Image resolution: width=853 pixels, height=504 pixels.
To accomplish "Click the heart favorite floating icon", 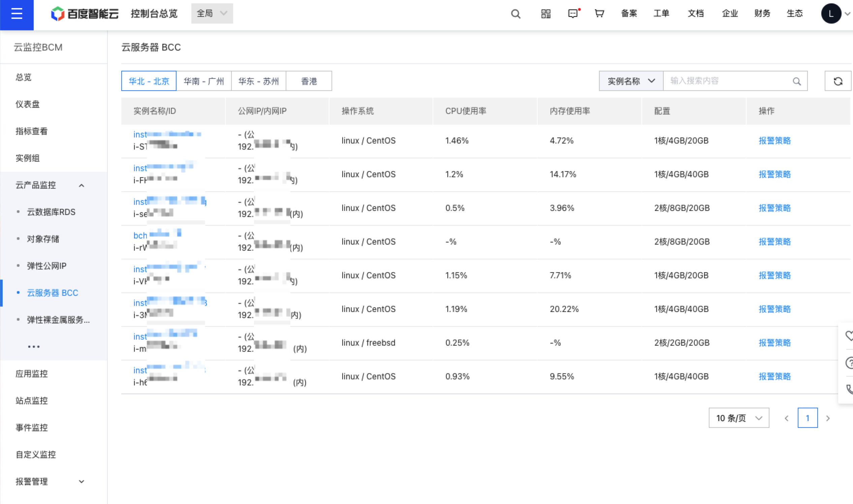I will click(849, 336).
